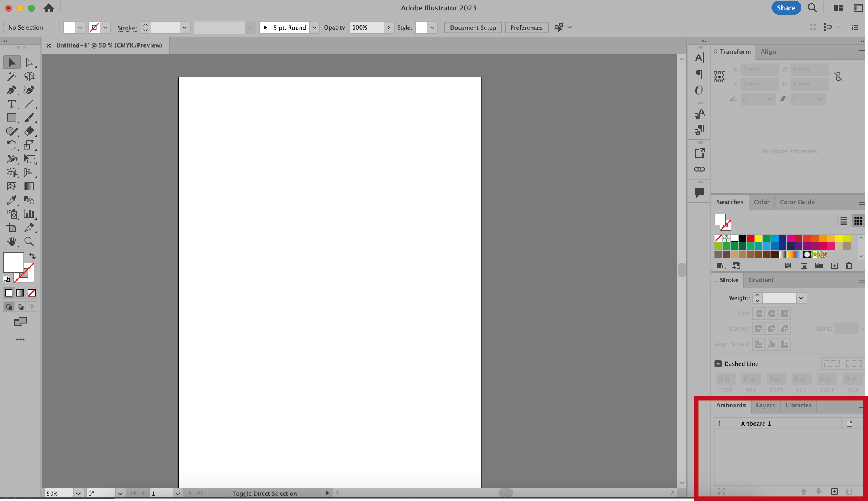The height and width of the screenshot is (501, 868).
Task: Expand the stroke Weight dropdown
Action: [x=801, y=298]
